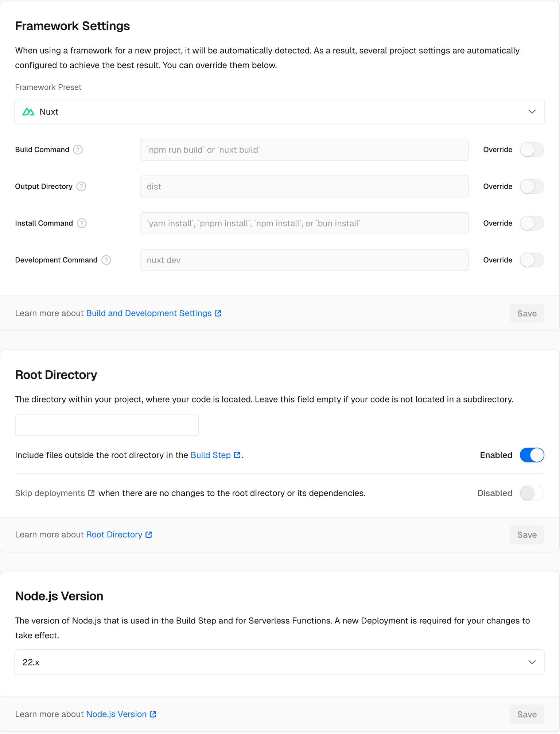Click the Development Command help icon
Viewport: 560px width, 734px height.
tap(106, 260)
